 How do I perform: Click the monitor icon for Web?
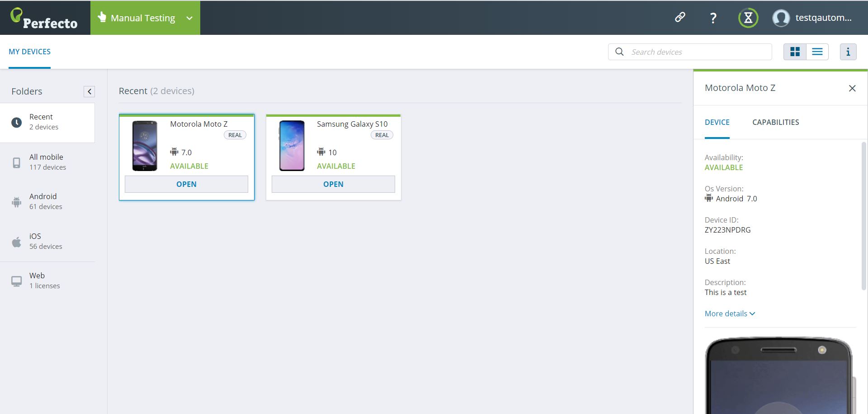click(x=16, y=281)
